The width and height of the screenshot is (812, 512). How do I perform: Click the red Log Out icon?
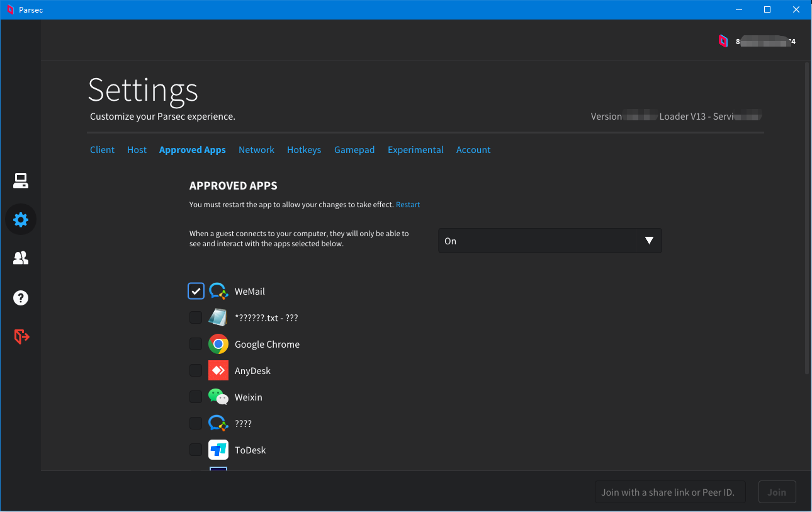pos(21,337)
